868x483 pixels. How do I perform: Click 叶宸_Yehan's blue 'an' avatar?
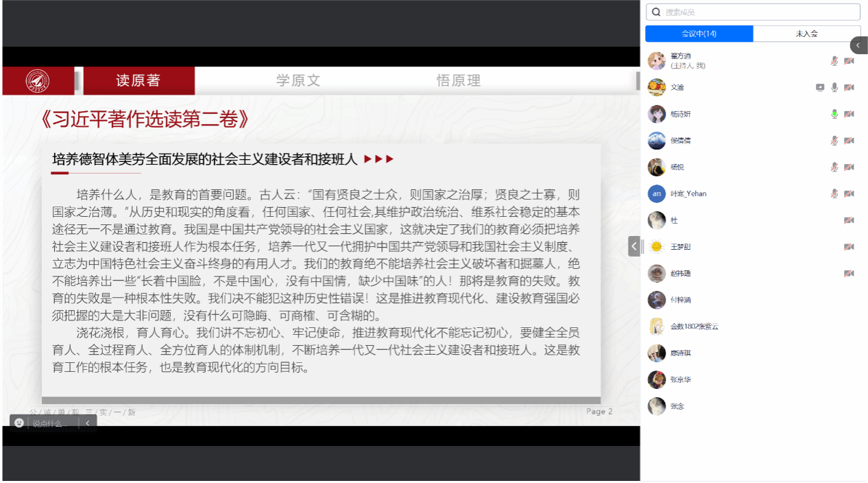click(x=657, y=193)
